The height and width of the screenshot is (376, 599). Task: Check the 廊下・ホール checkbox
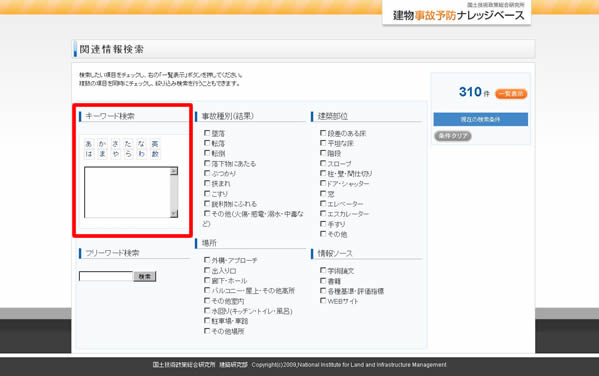pos(207,280)
